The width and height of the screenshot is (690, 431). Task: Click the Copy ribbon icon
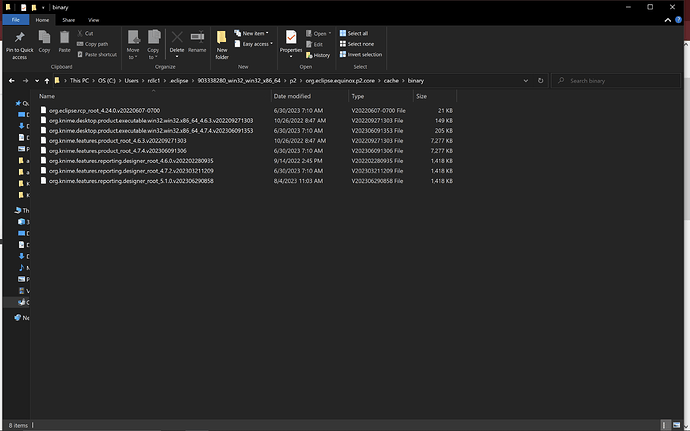pos(44,42)
